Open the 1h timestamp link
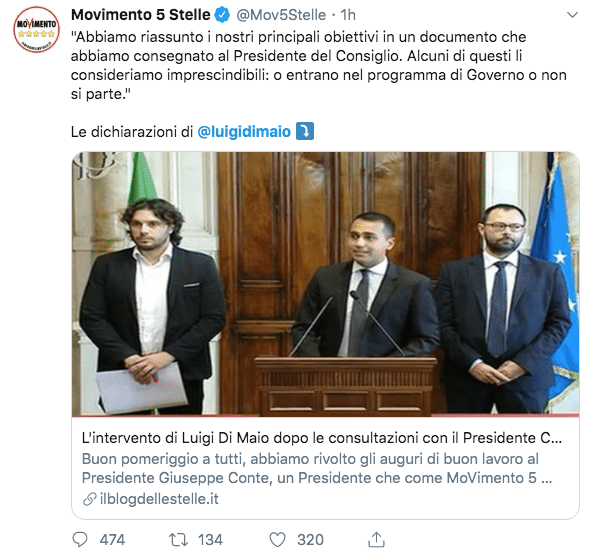The image size is (592, 556). tap(348, 15)
